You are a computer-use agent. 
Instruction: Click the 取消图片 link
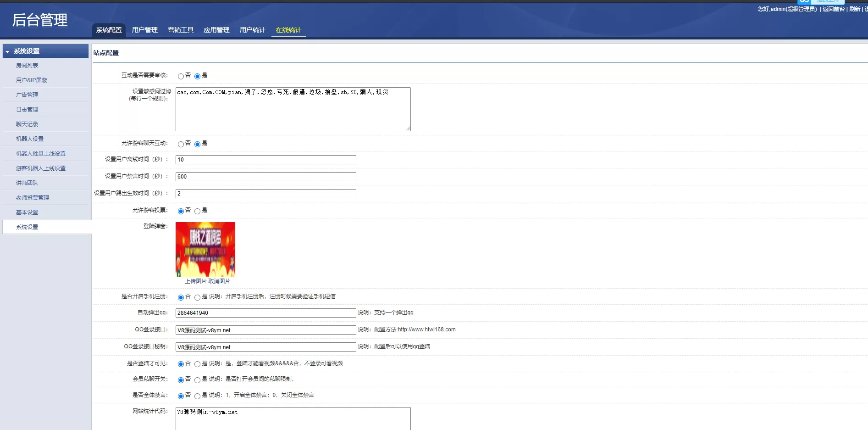(219, 281)
